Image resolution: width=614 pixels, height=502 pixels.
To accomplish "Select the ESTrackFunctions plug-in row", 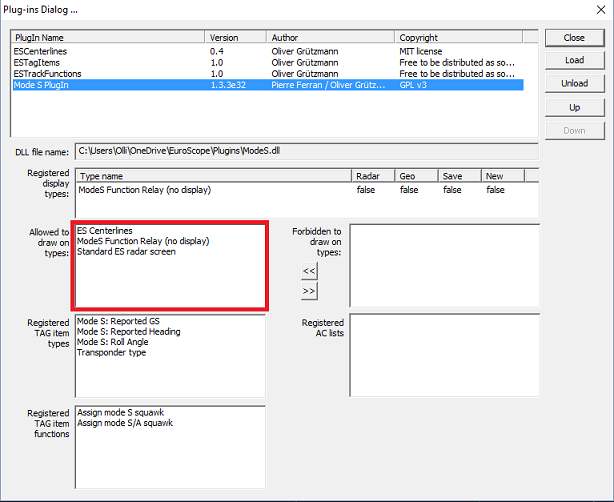I will pos(268,74).
